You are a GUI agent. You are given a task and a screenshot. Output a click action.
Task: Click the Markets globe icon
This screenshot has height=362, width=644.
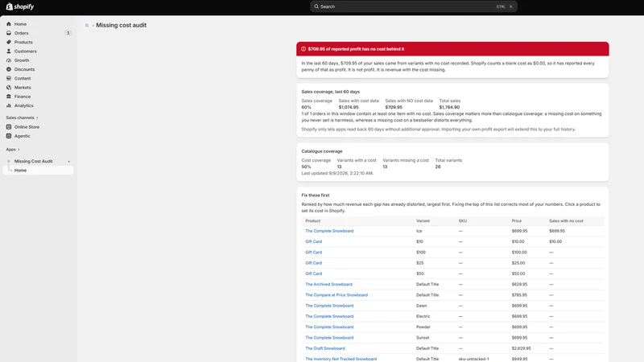coord(9,87)
